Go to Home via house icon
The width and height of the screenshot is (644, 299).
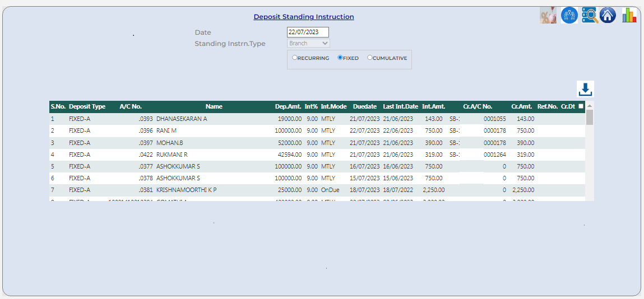[x=608, y=15]
